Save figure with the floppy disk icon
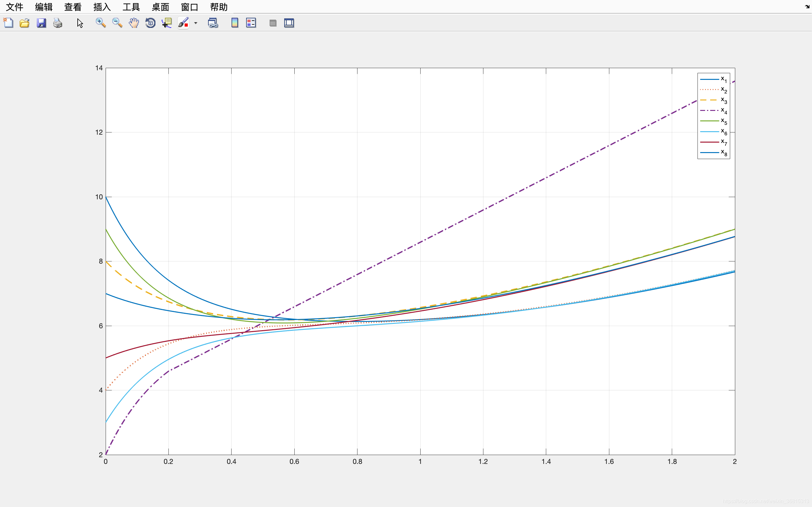 point(41,23)
